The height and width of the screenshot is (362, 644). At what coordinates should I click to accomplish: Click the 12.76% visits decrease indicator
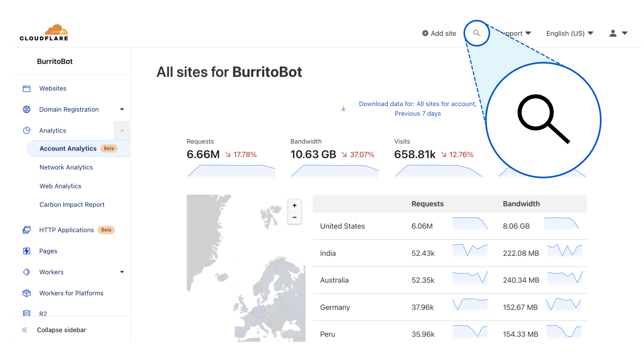click(457, 154)
